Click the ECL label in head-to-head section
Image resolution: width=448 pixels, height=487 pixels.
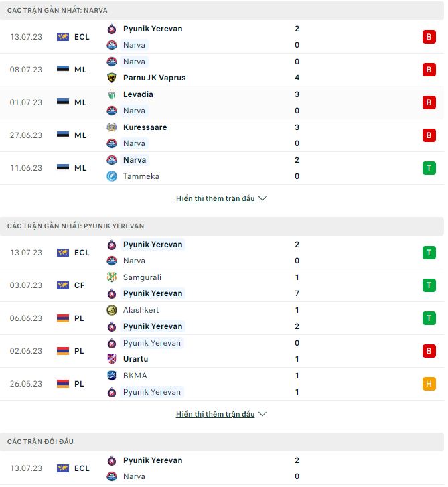(82, 468)
